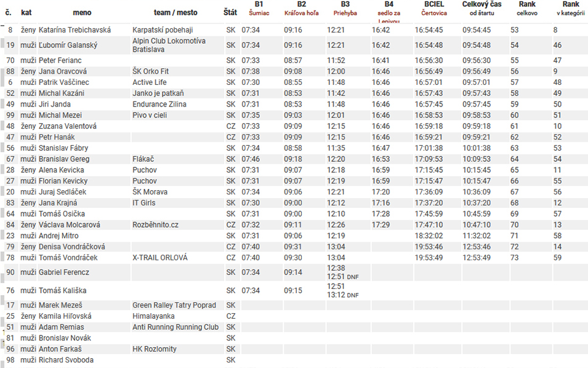Select the B1 Šumiac checkpoint header
This screenshot has width=588, height=368.
pos(259,9)
